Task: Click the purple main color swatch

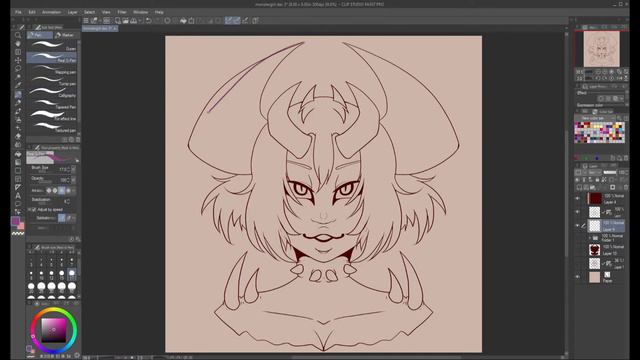Action: pos(16,221)
